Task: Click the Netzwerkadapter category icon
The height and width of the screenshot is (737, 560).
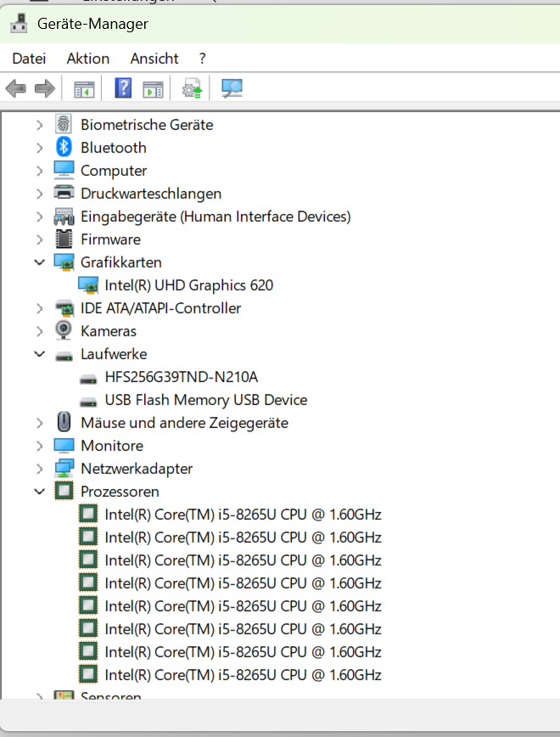Action: point(64,468)
